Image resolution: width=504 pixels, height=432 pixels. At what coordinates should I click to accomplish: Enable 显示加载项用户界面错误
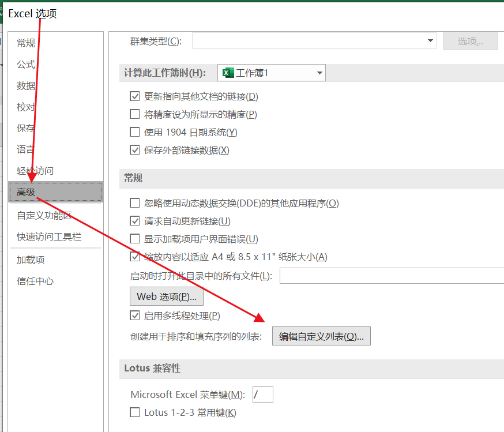tap(134, 238)
